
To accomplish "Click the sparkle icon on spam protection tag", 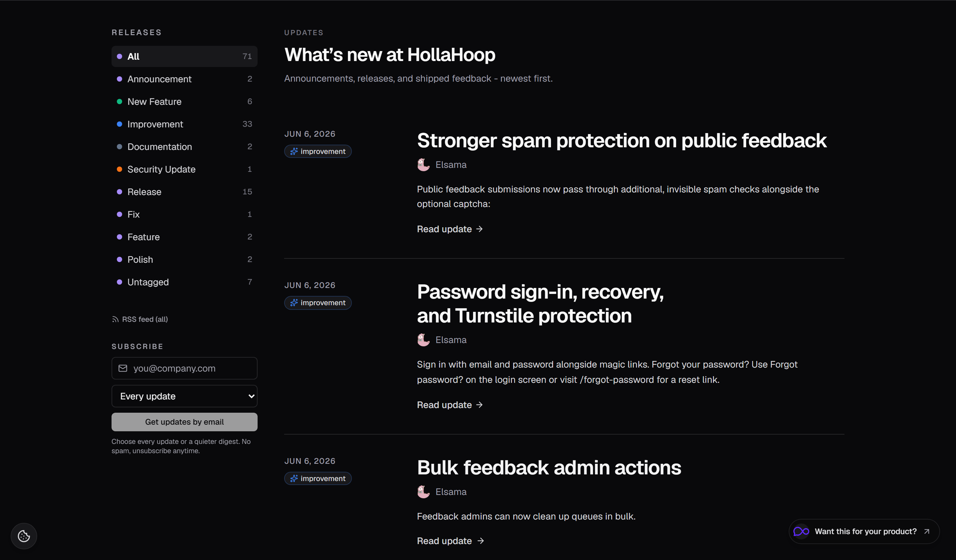I will 294,152.
